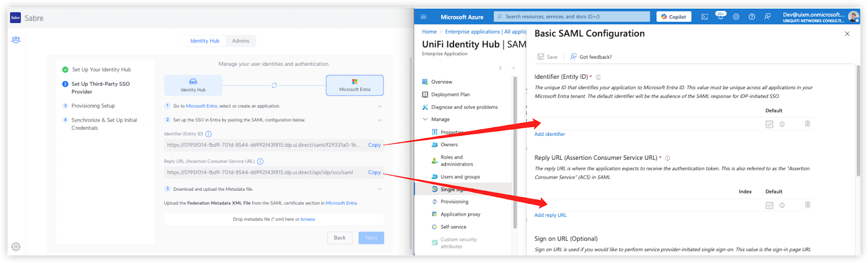The width and height of the screenshot is (868, 263).
Task: Open Deployment Plan in Azure sidebar
Action: (446, 95)
